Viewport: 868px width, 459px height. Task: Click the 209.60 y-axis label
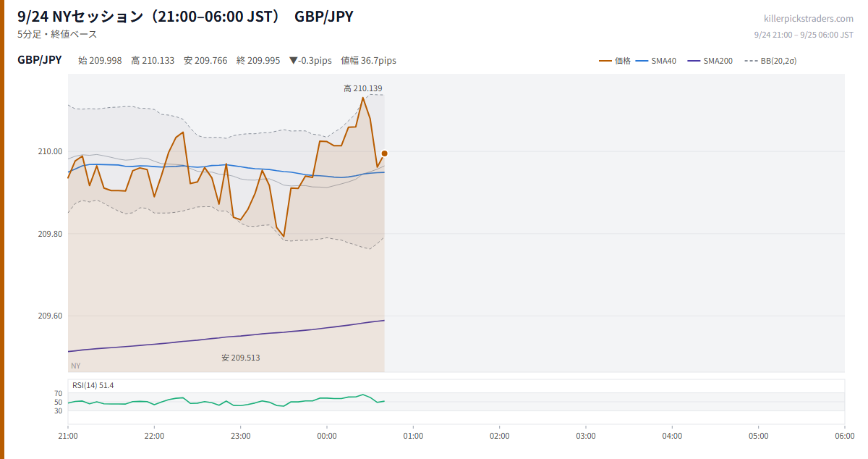pyautogui.click(x=51, y=316)
